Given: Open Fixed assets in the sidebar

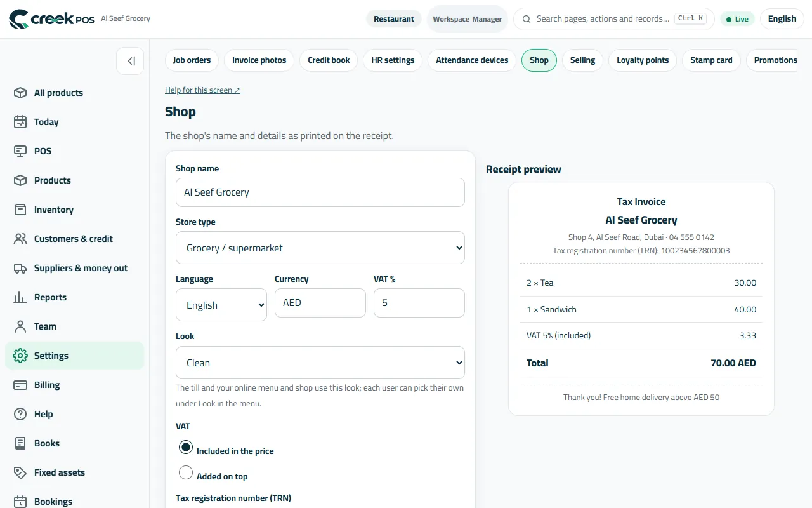Looking at the screenshot, I should click(75, 472).
